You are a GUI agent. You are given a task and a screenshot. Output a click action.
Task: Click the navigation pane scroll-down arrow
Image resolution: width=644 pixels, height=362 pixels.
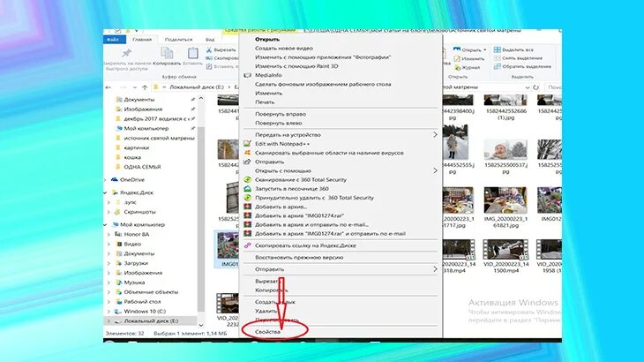pyautogui.click(x=201, y=325)
